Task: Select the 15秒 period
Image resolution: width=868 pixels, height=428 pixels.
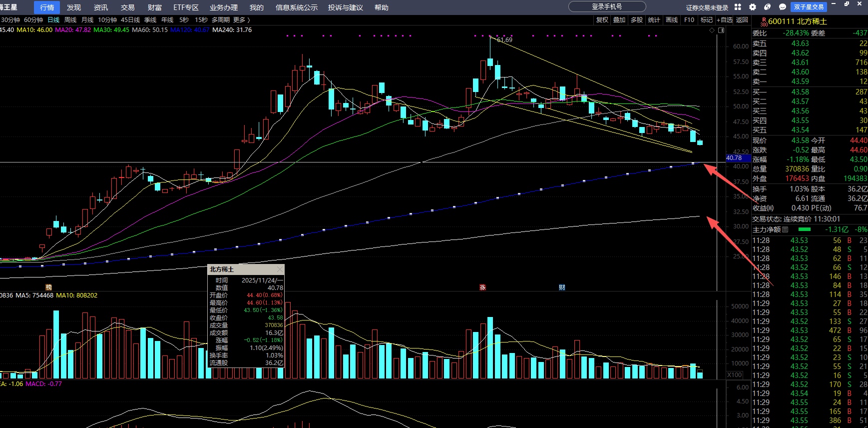Action: point(201,20)
